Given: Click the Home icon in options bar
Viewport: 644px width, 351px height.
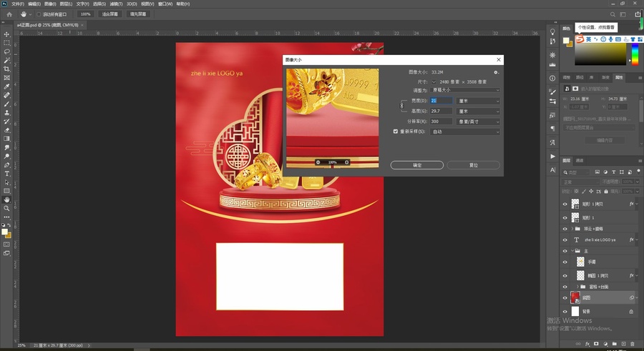Looking at the screenshot, I should coord(9,14).
